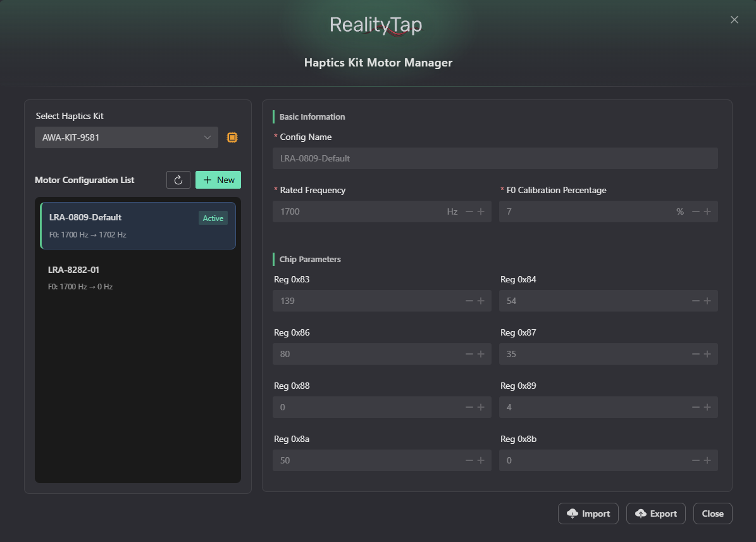Decrease the Rated Frequency value
The height and width of the screenshot is (542, 756).
coord(469,211)
